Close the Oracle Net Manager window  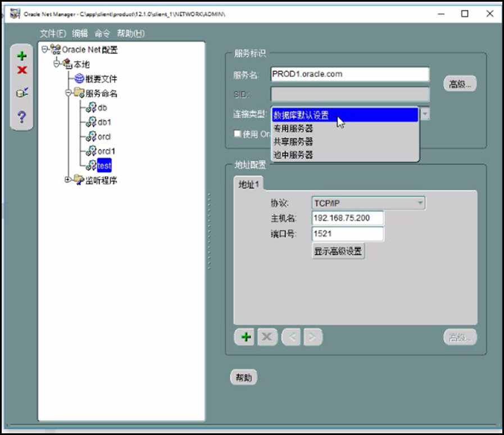489,14
